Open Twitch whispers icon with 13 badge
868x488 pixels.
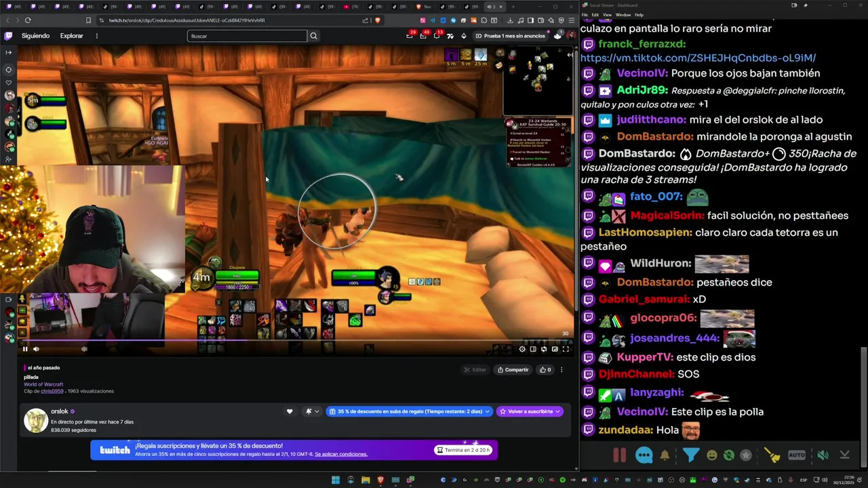coord(437,36)
